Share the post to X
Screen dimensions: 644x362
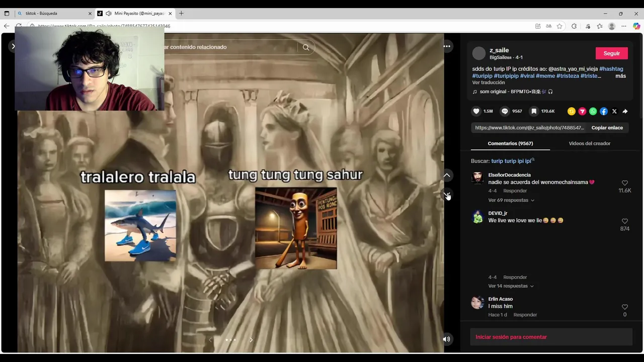tap(614, 111)
